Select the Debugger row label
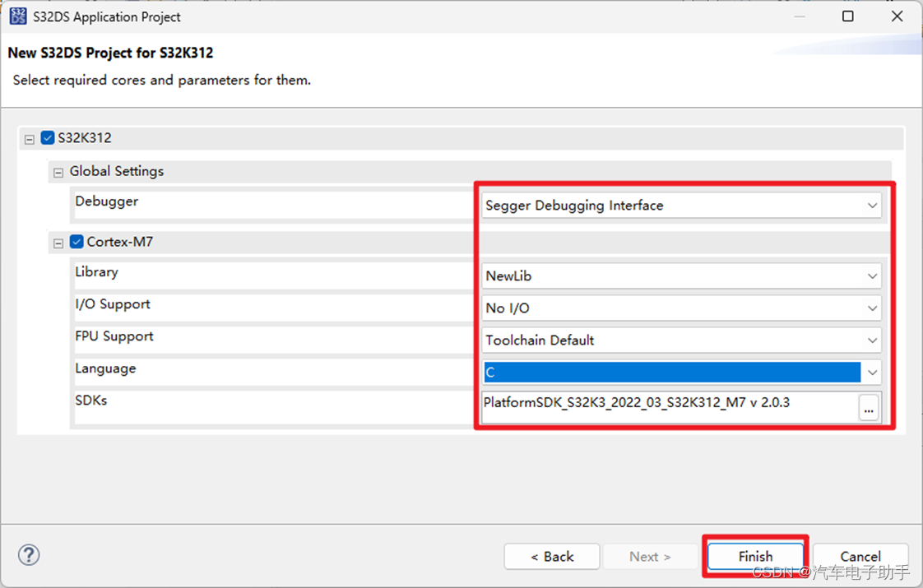The image size is (923, 588). coord(107,201)
